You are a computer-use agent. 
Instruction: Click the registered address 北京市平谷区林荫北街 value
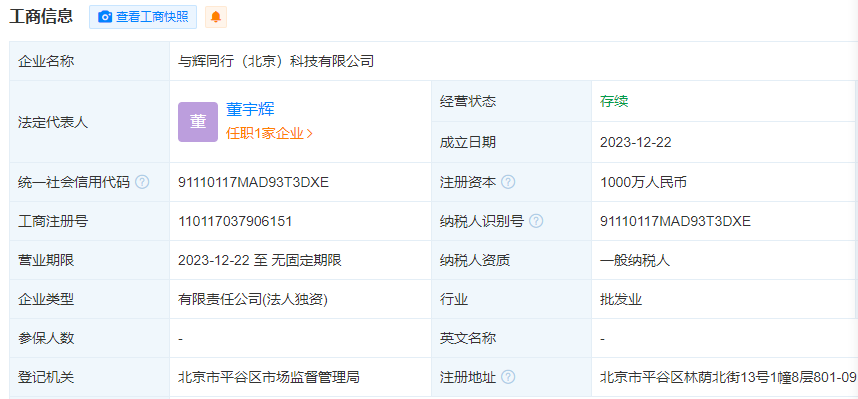(728, 377)
